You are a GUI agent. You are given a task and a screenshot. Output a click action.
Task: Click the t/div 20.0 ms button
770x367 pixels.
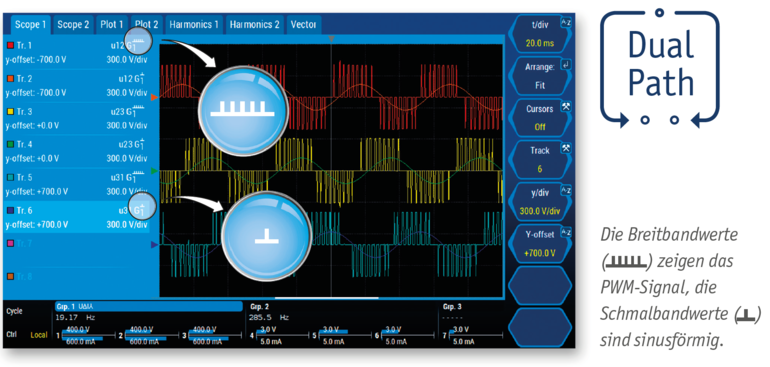pyautogui.click(x=540, y=33)
